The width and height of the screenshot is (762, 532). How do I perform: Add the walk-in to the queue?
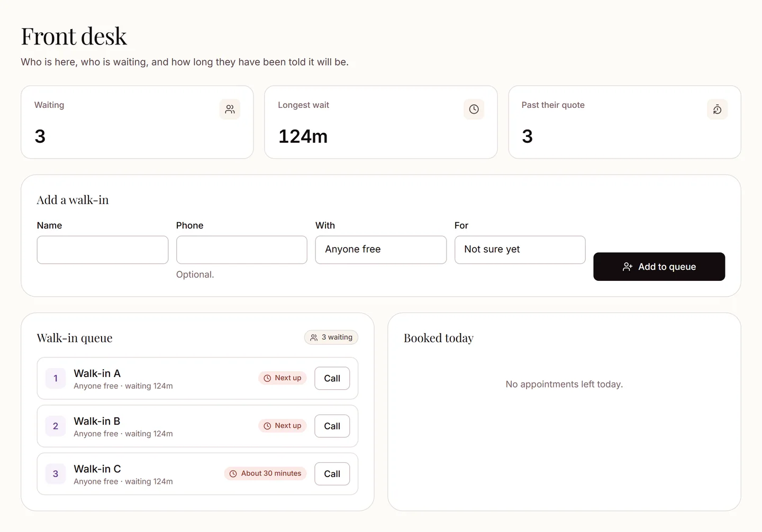pyautogui.click(x=659, y=267)
